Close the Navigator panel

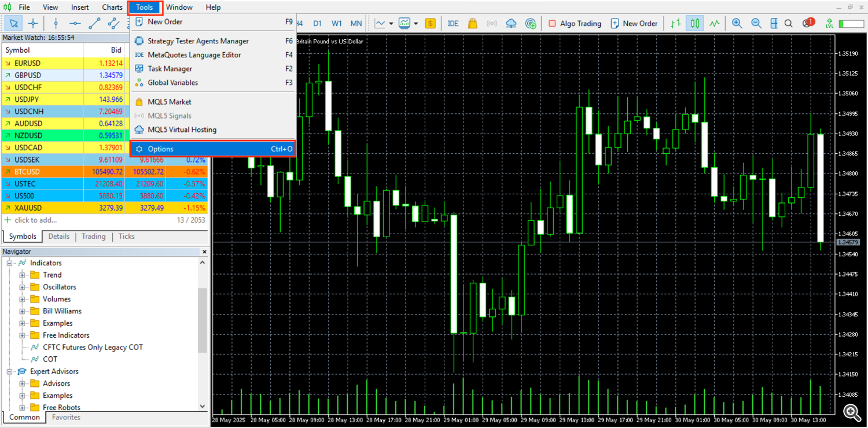[204, 252]
